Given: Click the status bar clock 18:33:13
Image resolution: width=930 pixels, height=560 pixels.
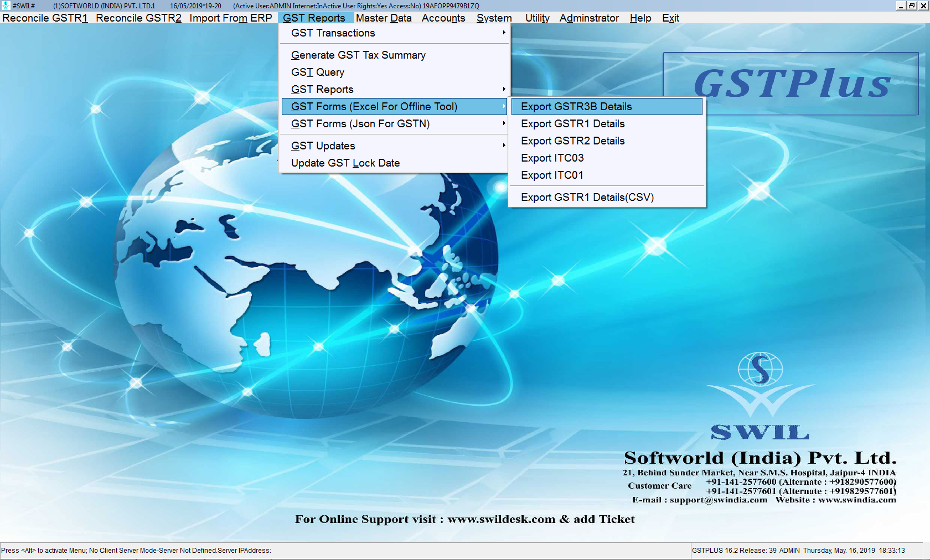Looking at the screenshot, I should click(x=892, y=551).
